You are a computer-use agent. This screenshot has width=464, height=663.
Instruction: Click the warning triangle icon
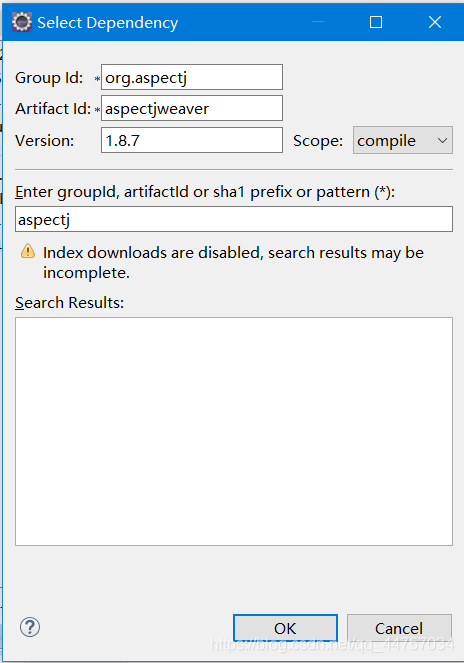coord(28,251)
